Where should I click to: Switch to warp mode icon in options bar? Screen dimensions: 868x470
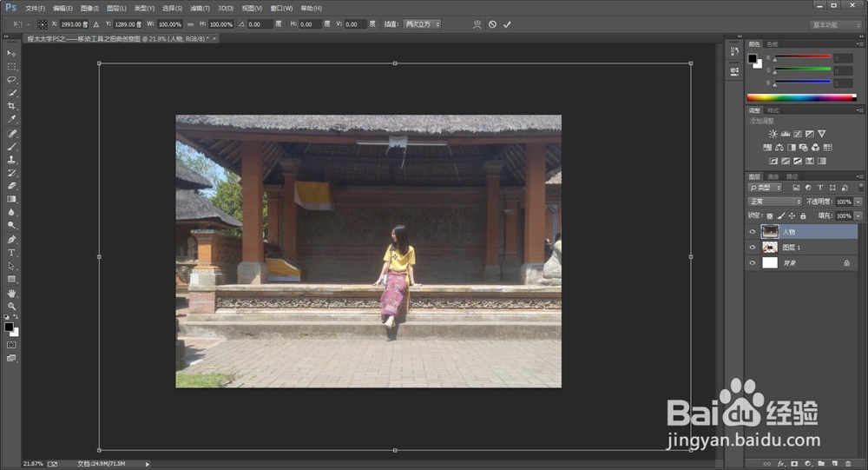477,24
